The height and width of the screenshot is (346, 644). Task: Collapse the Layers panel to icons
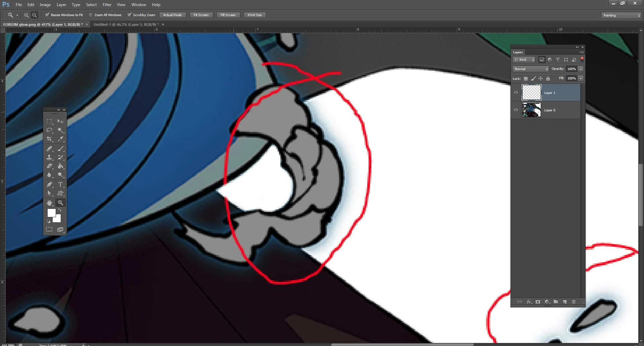577,47
